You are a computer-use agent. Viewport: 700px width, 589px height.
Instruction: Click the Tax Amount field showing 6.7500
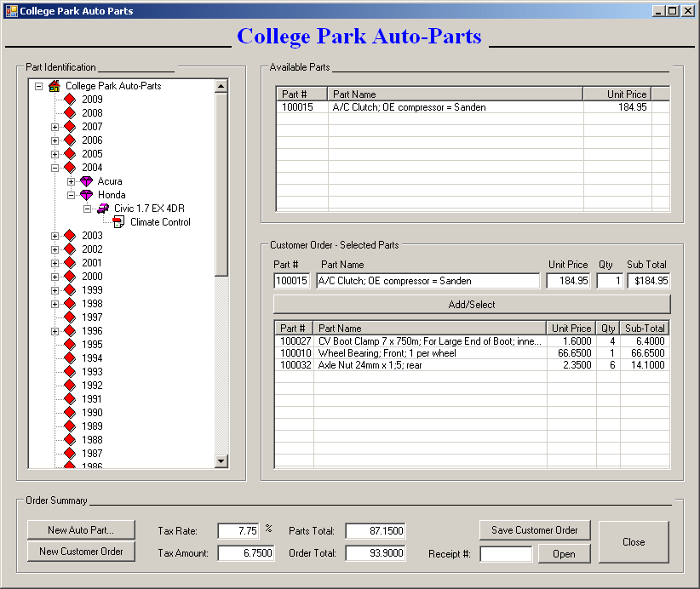point(246,553)
